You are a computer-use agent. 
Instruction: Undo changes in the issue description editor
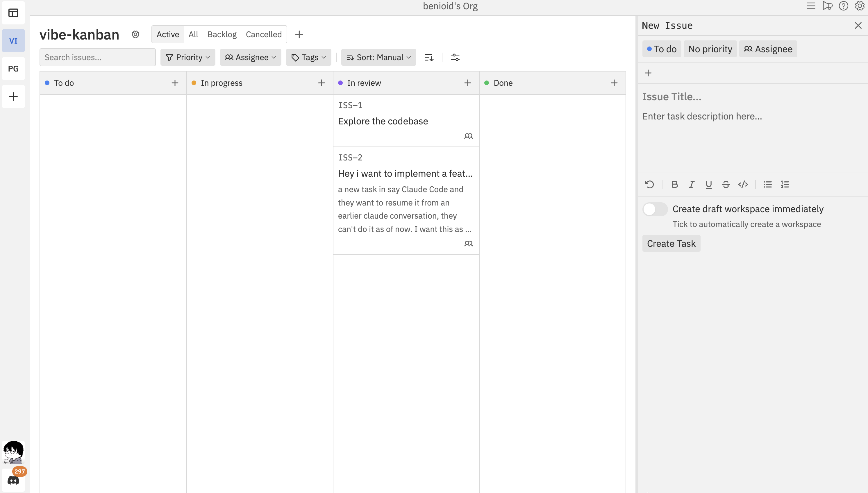[649, 184]
